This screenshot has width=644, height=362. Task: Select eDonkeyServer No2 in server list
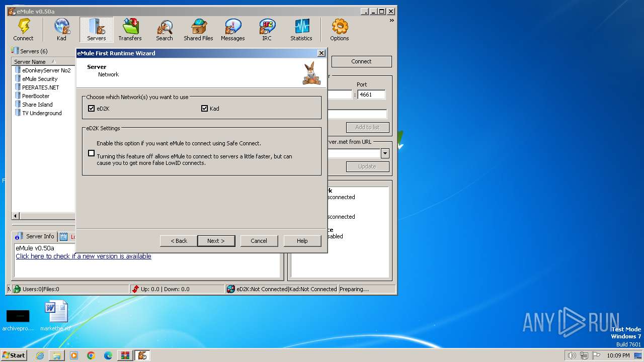(43, 70)
